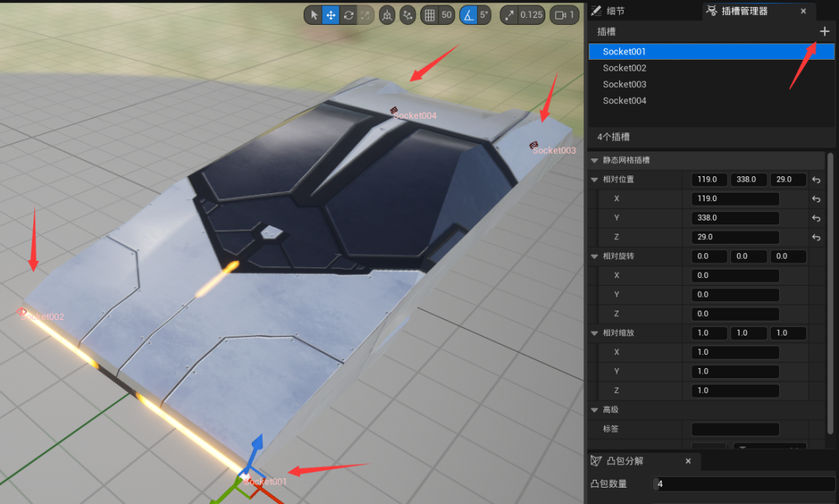
Task: Reset position X value to default
Action: [x=816, y=199]
